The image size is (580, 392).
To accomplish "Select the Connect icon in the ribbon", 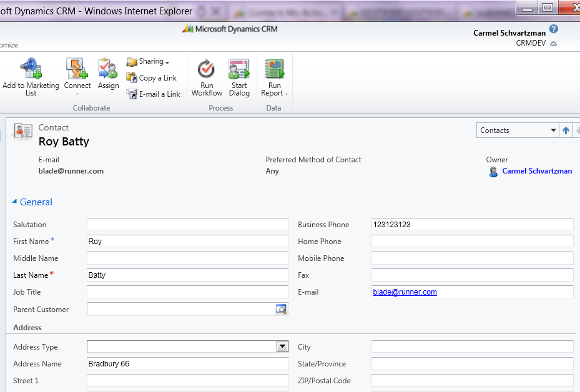I will pyautogui.click(x=77, y=69).
